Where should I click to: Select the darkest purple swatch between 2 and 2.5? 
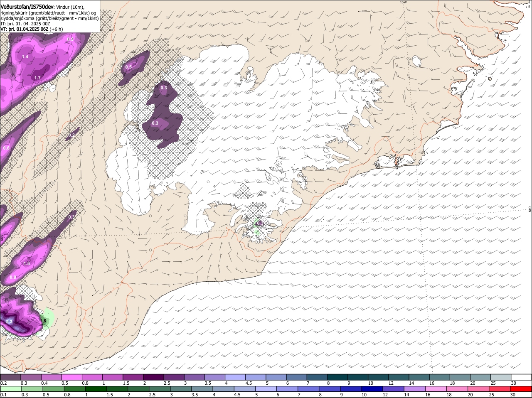click(x=154, y=377)
